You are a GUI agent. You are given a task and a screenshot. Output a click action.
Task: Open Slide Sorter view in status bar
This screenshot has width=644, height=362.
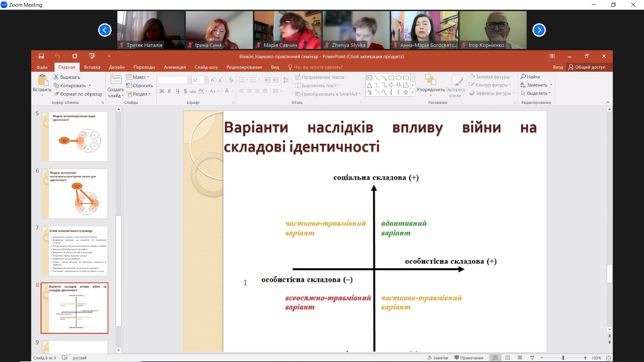[x=507, y=358]
